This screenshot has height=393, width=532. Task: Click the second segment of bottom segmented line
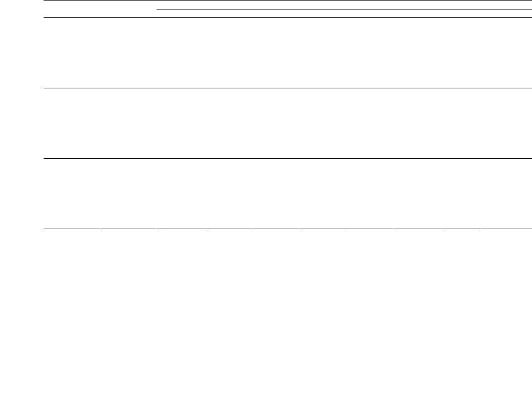pos(129,229)
